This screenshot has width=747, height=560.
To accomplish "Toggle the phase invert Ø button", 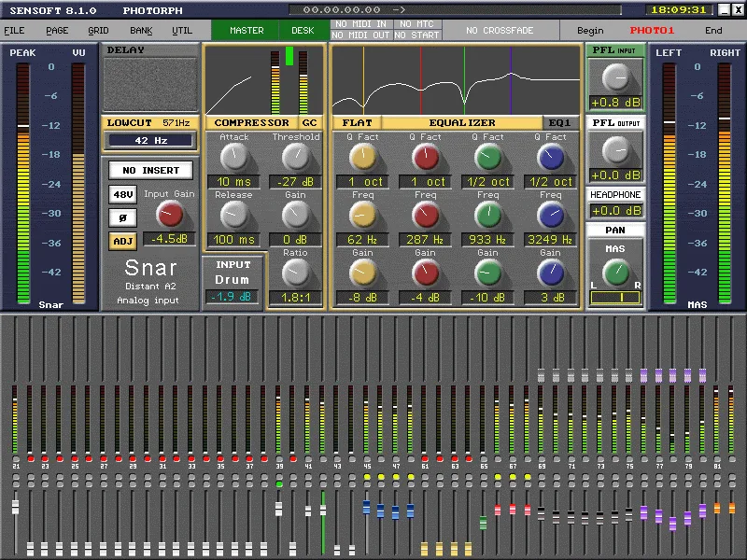I will point(123,217).
